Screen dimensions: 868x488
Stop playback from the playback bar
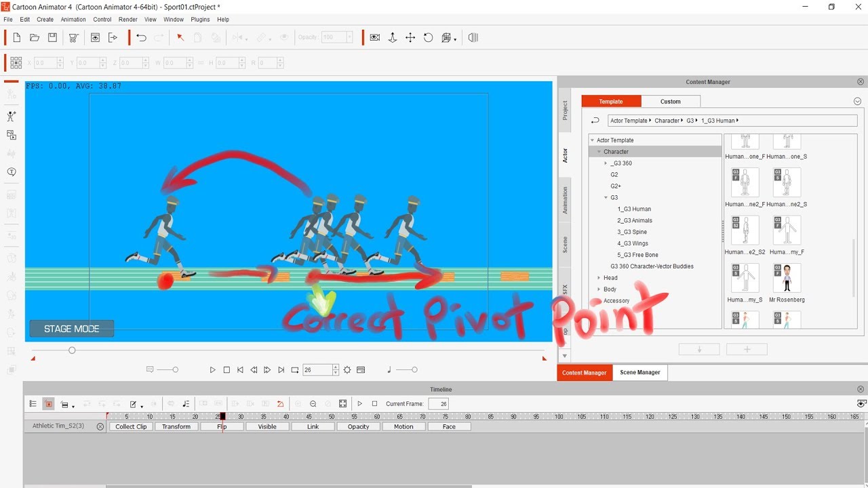[226, 370]
